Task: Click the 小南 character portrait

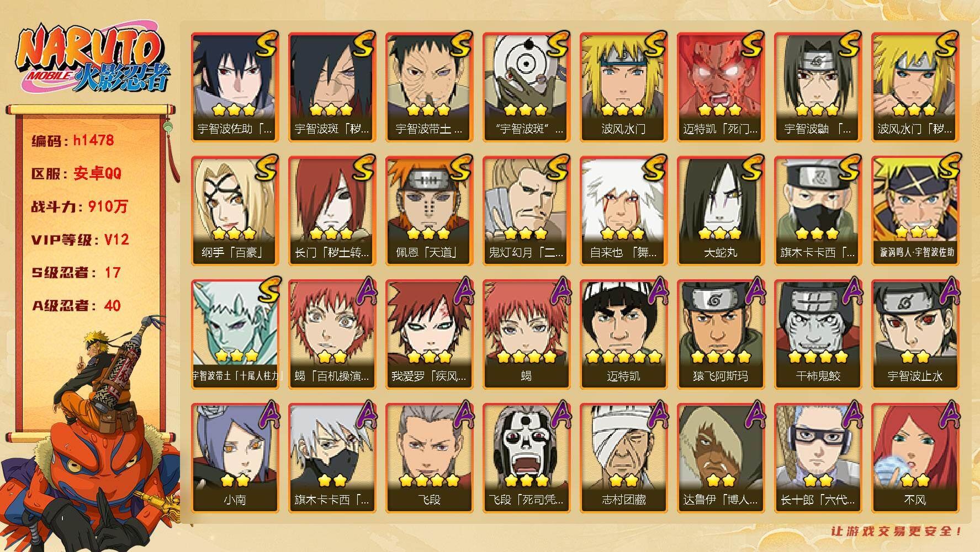Action: (235, 458)
